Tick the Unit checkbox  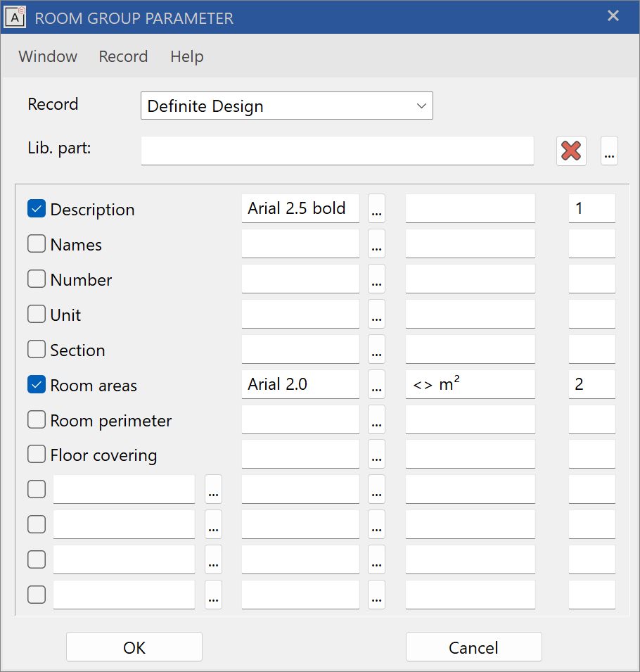click(x=37, y=314)
